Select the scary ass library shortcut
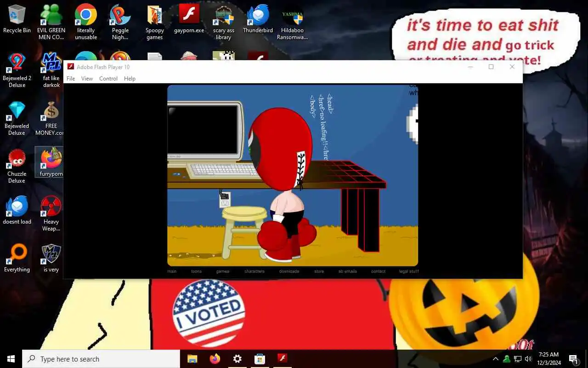Screen dimensions: 588x368 pos(224,22)
